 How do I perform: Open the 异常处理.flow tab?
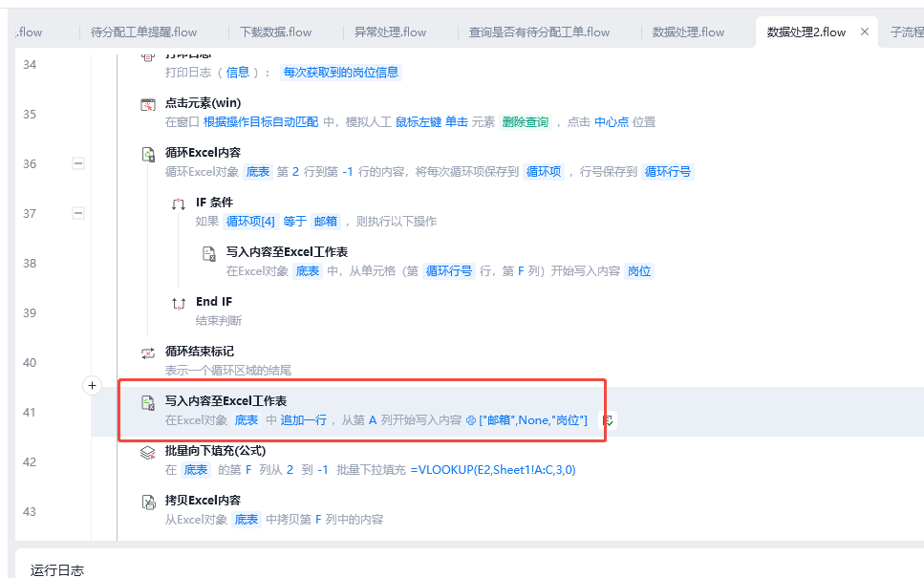click(x=390, y=32)
